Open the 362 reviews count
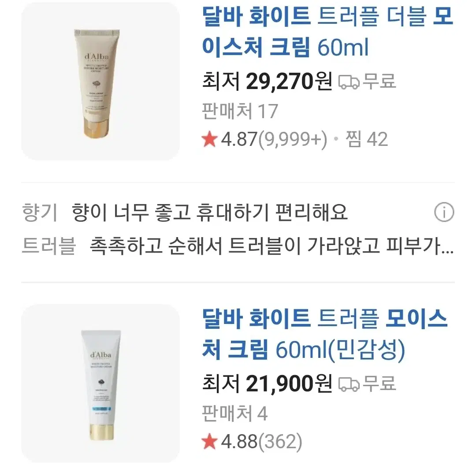476x476 pixels. pyautogui.click(x=280, y=442)
